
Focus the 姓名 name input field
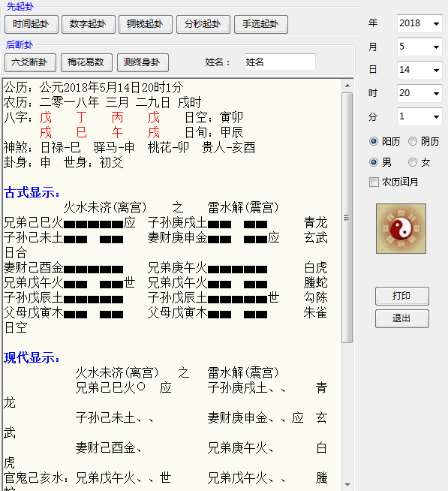[x=279, y=62]
